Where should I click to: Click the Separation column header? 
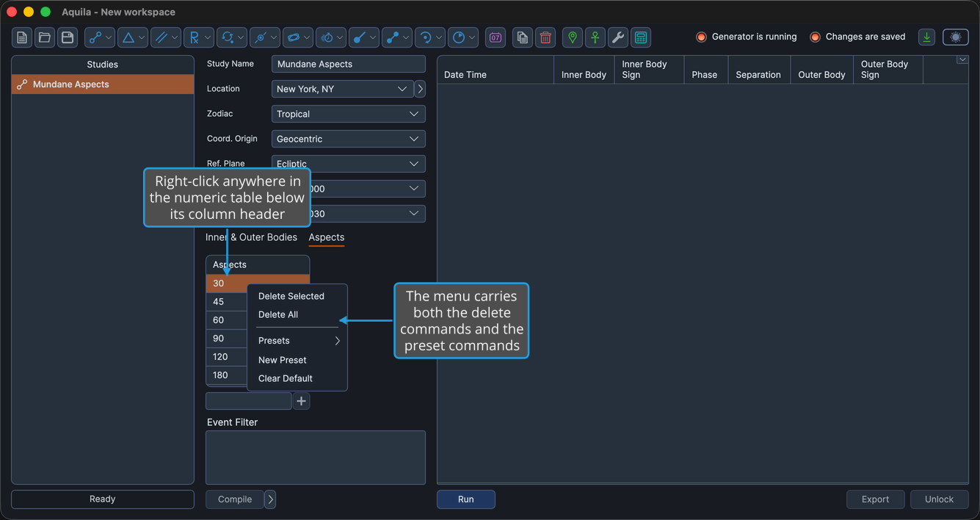point(759,70)
